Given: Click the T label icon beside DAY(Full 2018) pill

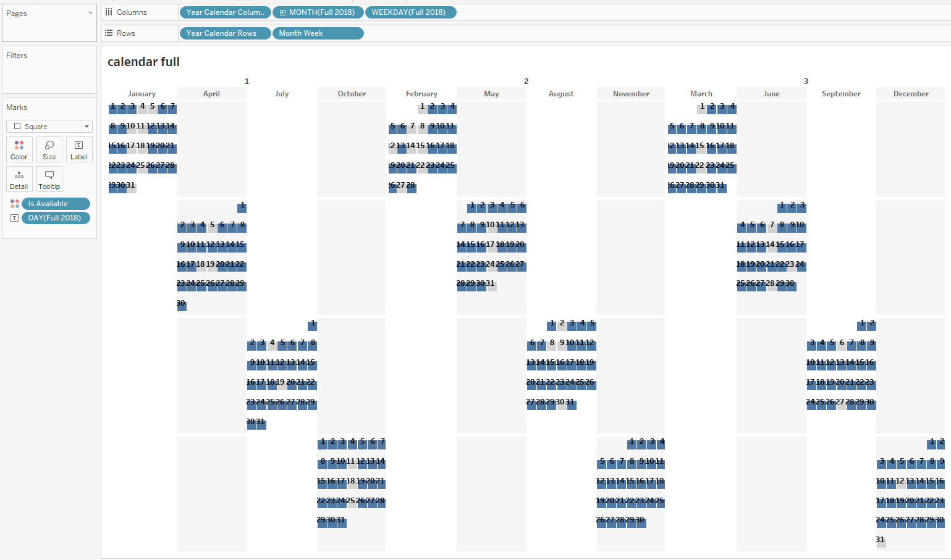Looking at the screenshot, I should click(x=14, y=218).
